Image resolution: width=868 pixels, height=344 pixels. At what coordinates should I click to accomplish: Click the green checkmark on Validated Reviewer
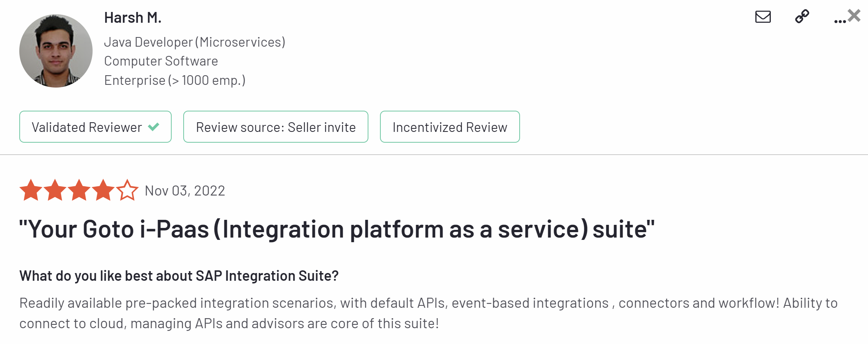pos(154,126)
